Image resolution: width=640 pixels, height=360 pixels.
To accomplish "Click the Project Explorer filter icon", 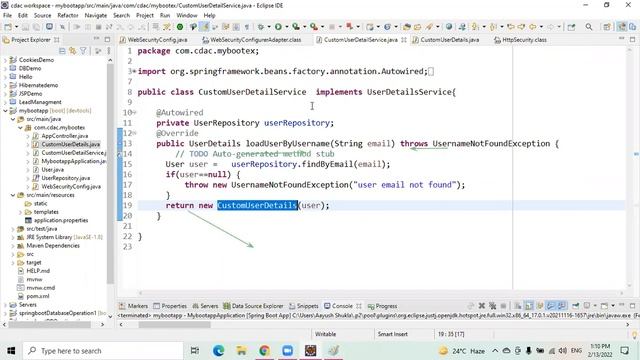I will (x=83, y=51).
